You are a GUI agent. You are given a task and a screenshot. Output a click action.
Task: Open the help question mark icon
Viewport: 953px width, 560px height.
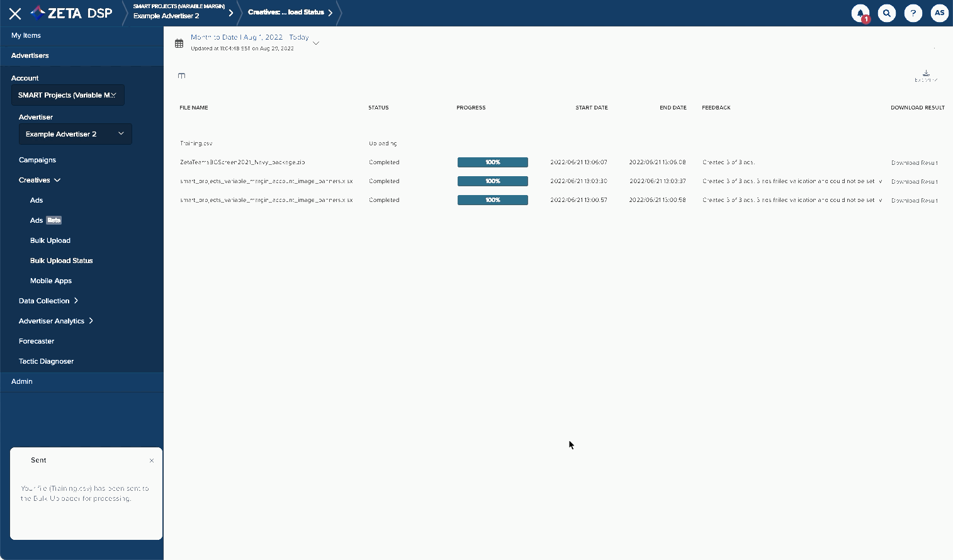[913, 13]
